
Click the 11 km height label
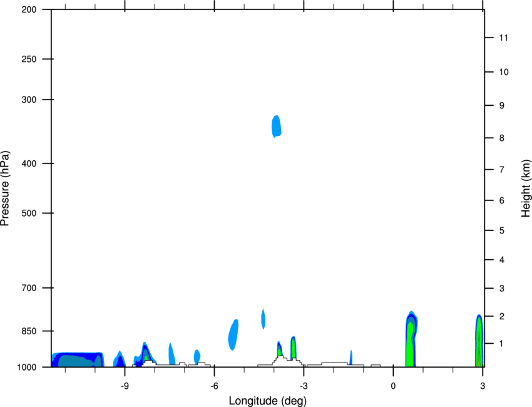coord(503,38)
